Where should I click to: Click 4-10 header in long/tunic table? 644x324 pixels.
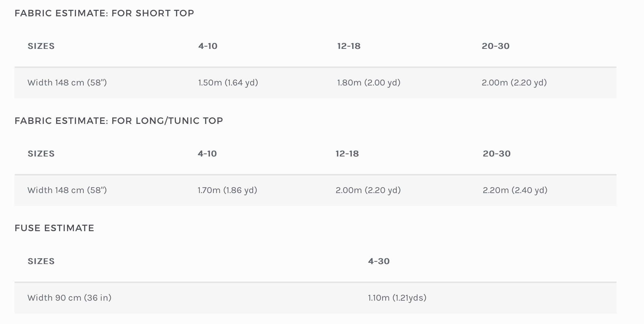click(x=207, y=154)
